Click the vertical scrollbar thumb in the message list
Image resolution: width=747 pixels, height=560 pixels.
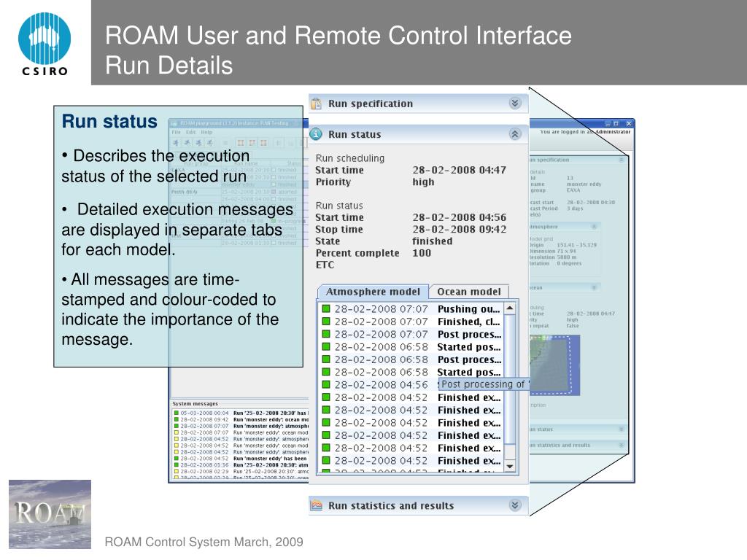[x=510, y=379]
